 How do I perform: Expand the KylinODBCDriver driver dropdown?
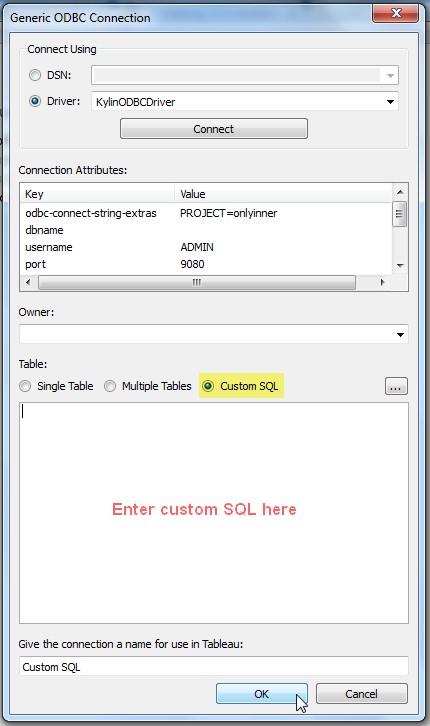(390, 101)
